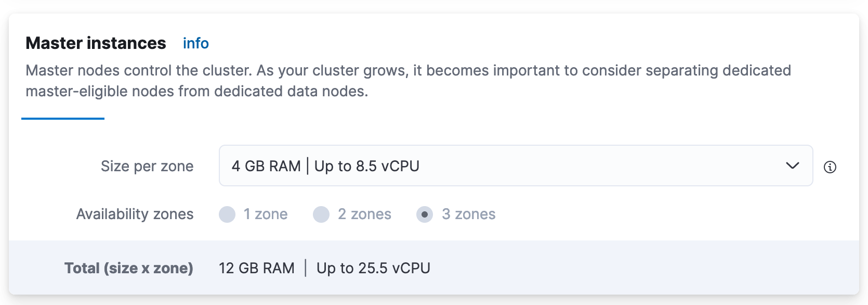Click the Availability zones label

[135, 214]
